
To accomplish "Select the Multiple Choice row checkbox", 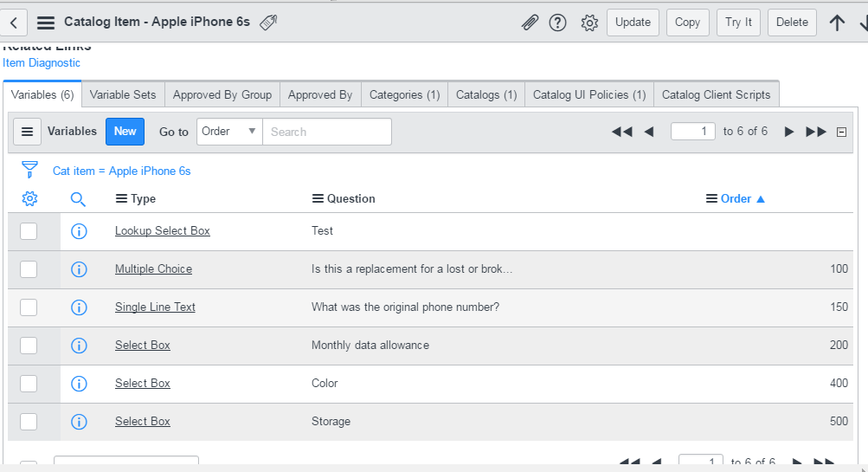I will pyautogui.click(x=29, y=269).
